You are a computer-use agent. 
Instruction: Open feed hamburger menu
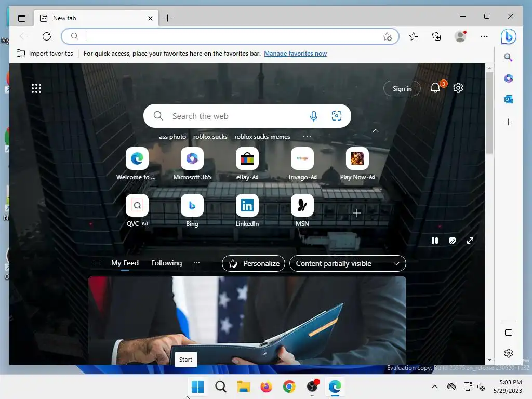tap(97, 263)
